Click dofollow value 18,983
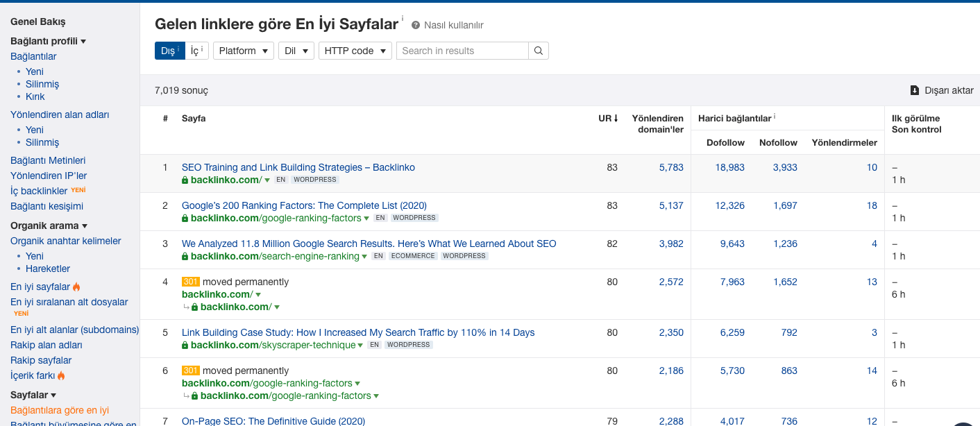The height and width of the screenshot is (426, 980). [729, 167]
